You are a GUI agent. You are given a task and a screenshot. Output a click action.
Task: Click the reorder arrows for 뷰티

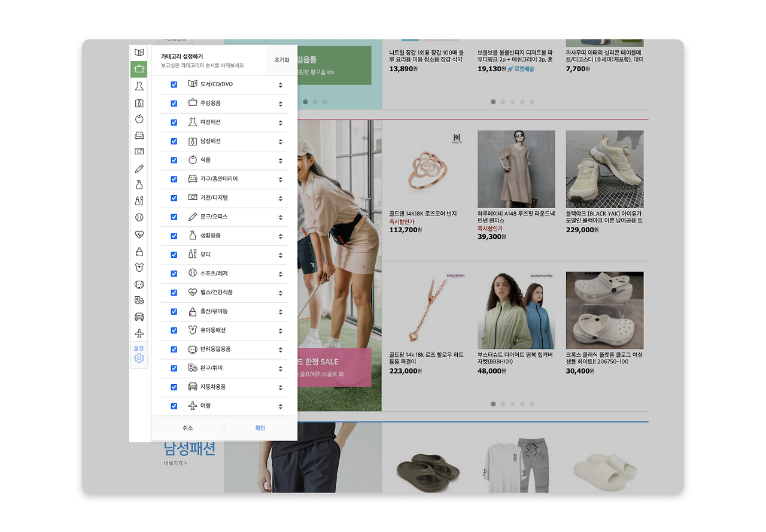[x=280, y=255]
